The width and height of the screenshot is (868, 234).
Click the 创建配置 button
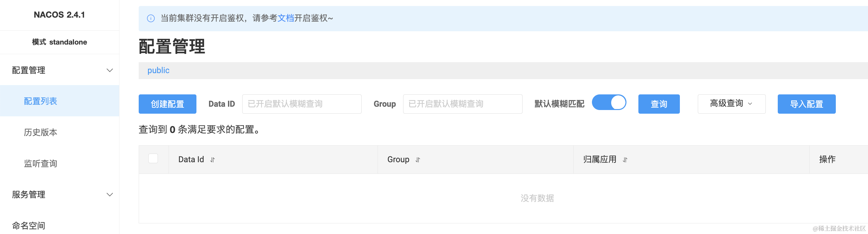168,104
